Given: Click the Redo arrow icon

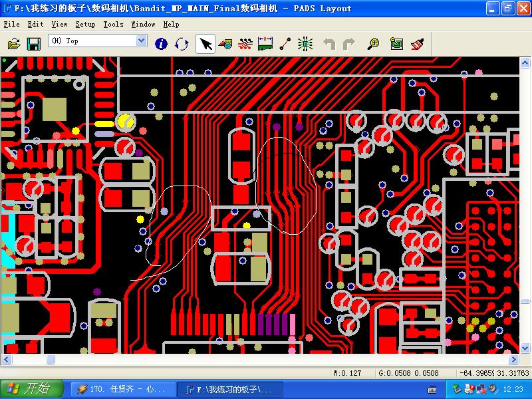Looking at the screenshot, I should [x=349, y=44].
